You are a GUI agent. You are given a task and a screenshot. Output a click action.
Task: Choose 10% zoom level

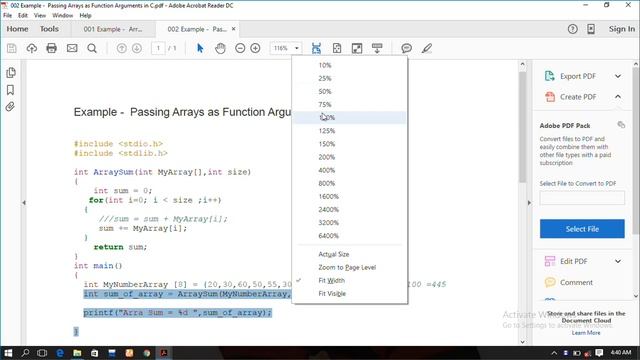pos(350,65)
